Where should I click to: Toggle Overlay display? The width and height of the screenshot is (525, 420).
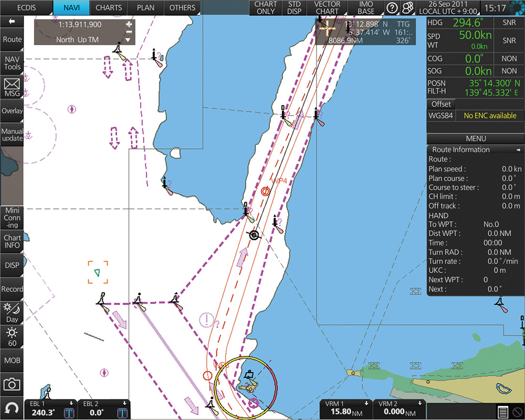[12, 111]
